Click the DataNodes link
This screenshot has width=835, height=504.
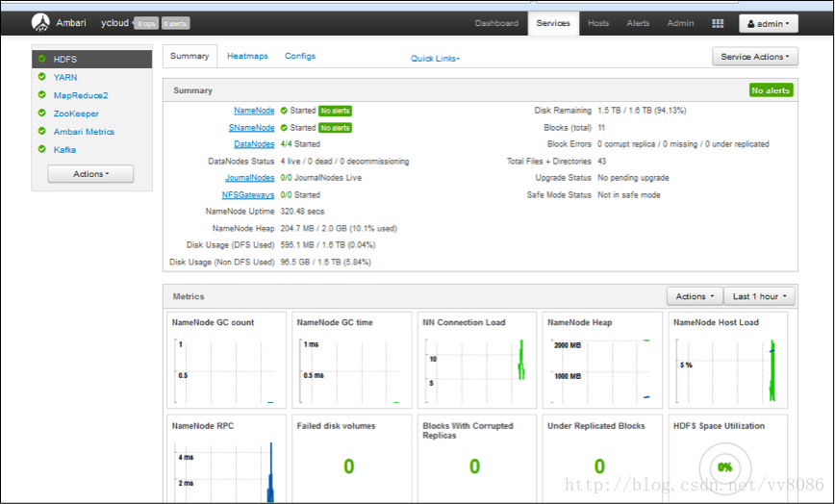(x=254, y=144)
